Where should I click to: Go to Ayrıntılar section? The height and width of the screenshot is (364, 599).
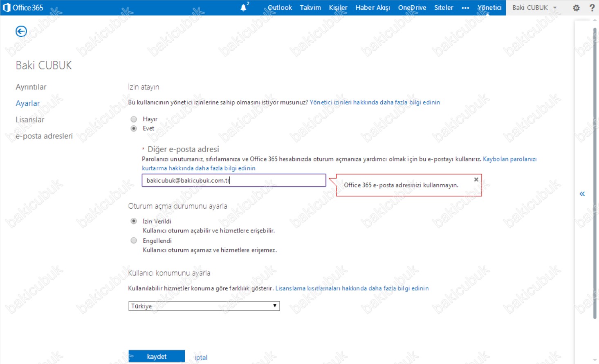pyautogui.click(x=31, y=87)
